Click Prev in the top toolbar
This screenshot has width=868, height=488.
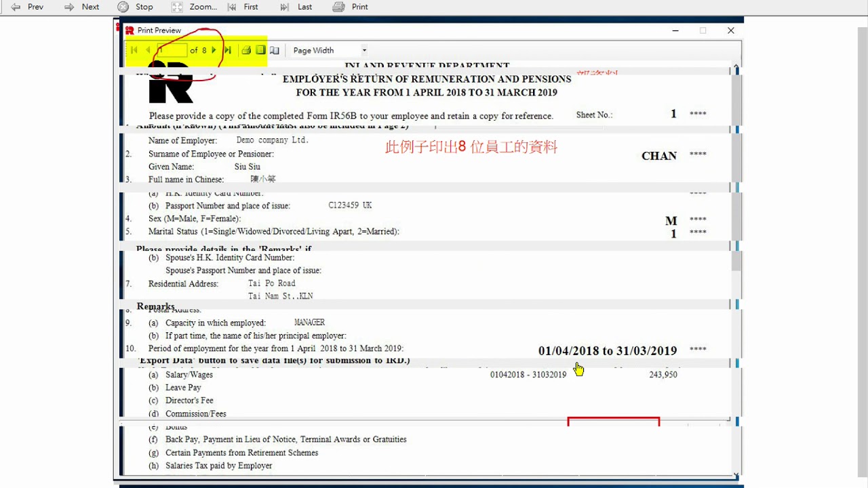point(27,7)
